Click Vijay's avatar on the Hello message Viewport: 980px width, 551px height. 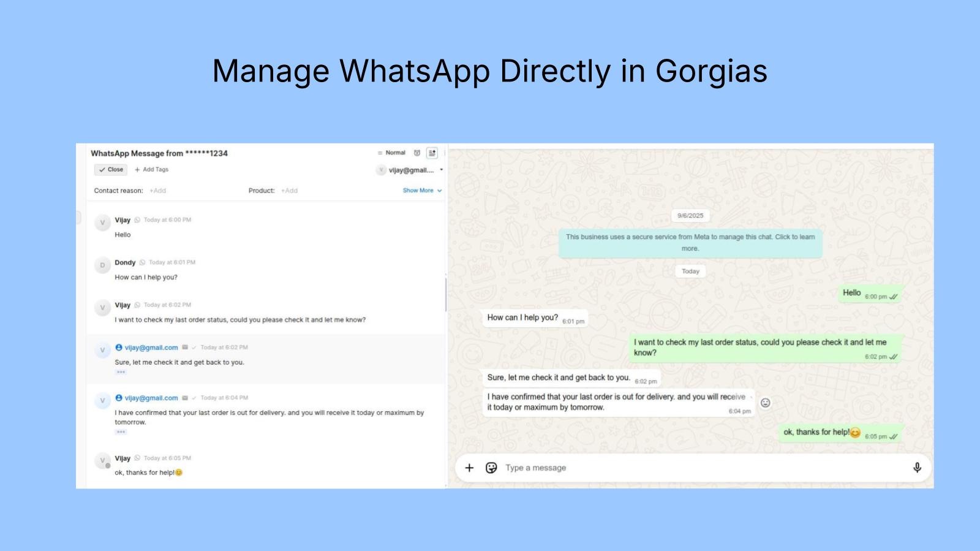pyautogui.click(x=102, y=222)
